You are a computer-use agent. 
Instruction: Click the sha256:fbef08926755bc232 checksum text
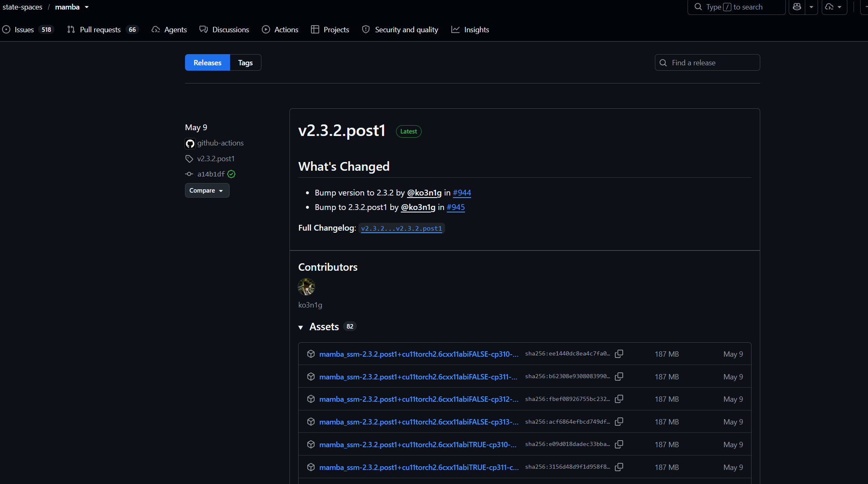point(567,399)
